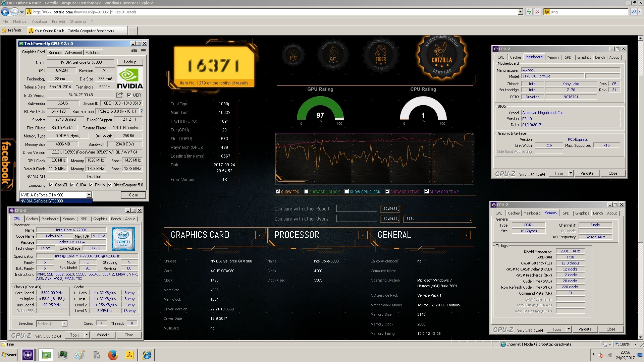Click COMPARE next to other Users

(x=390, y=219)
